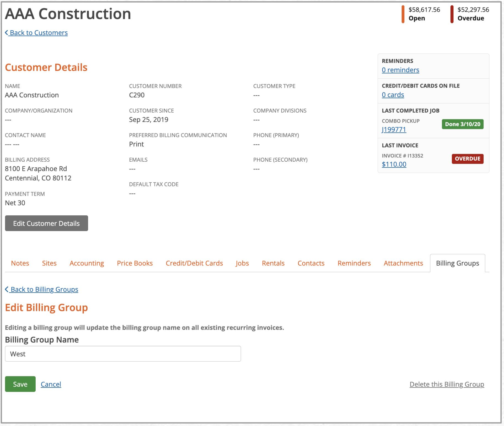Save the billing group changes
Viewport: 504px width, 426px height.
pyautogui.click(x=20, y=384)
